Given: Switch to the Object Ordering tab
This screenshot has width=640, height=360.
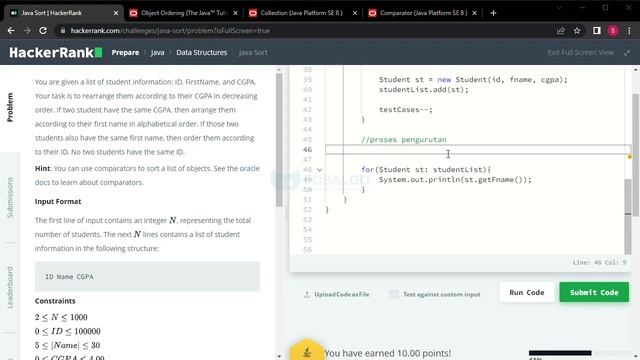Looking at the screenshot, I should 183,13.
